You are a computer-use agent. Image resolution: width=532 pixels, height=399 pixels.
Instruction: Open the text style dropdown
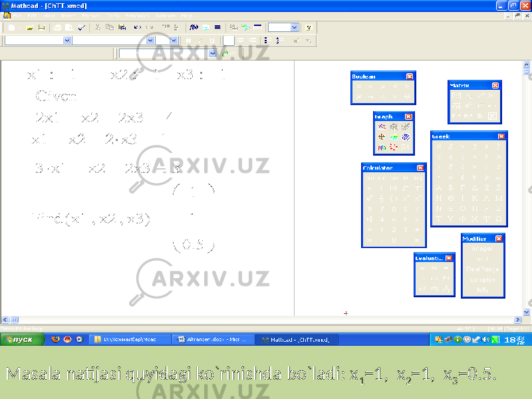pyautogui.click(x=67, y=41)
